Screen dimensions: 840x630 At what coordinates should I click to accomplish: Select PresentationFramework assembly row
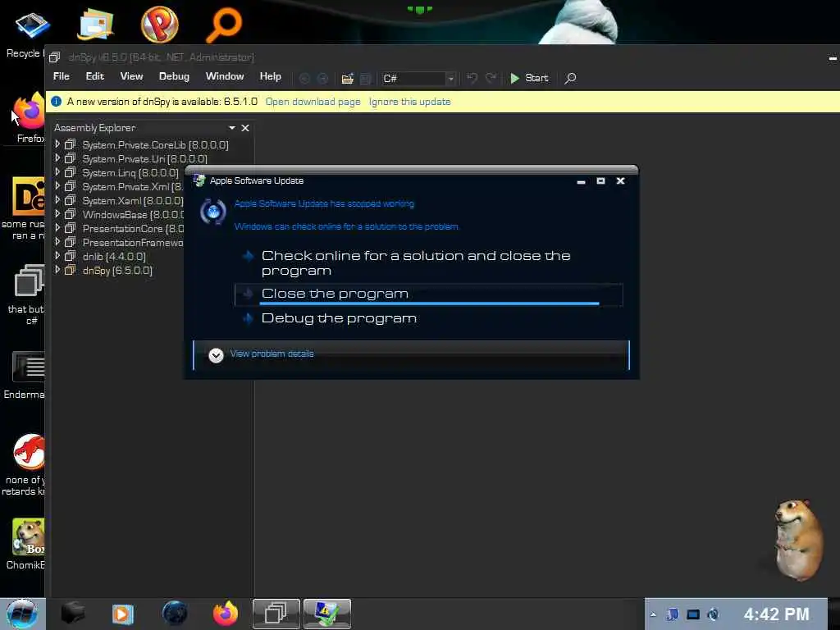point(132,243)
